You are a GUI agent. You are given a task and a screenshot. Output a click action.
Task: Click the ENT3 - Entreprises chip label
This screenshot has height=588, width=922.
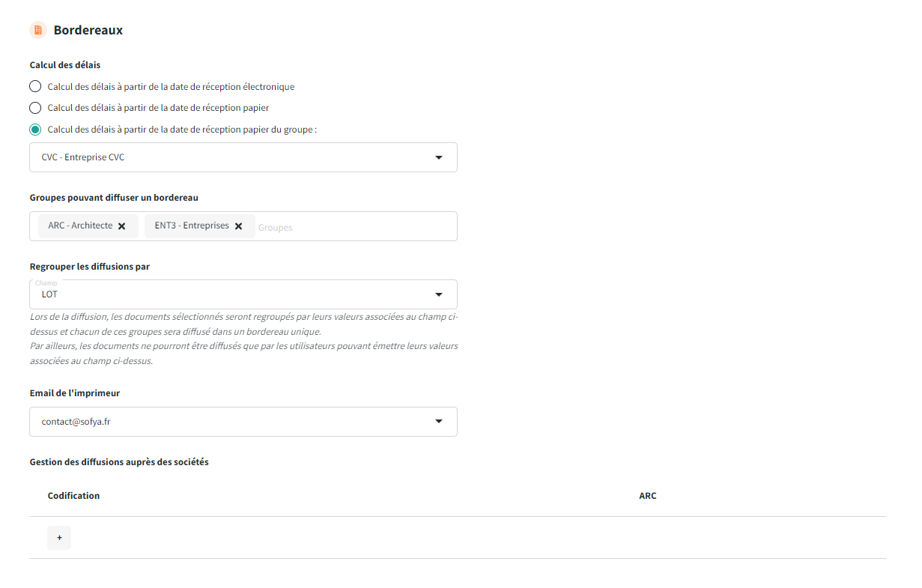(192, 225)
